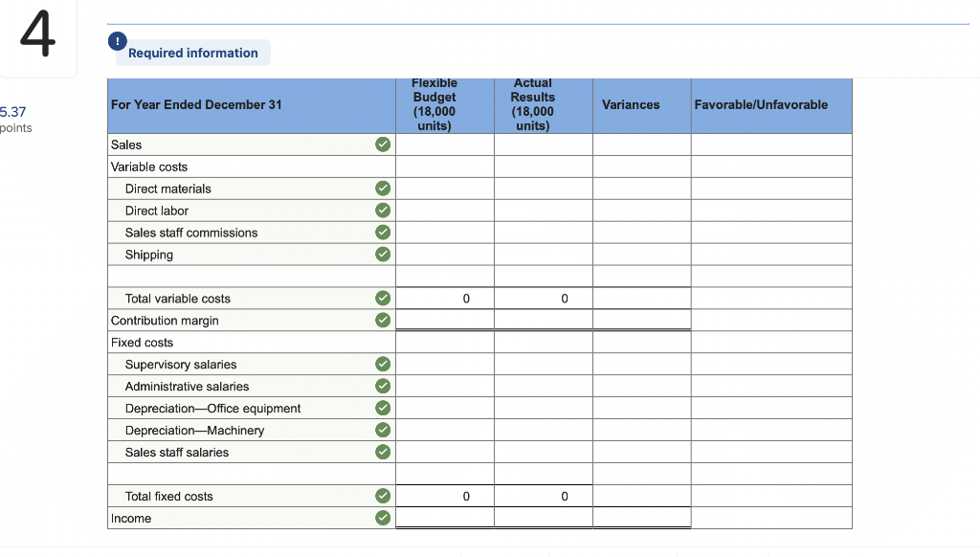This screenshot has height=557, width=980.
Task: Open the Favorable/Unfavorable selector for Sales row
Action: click(770, 144)
